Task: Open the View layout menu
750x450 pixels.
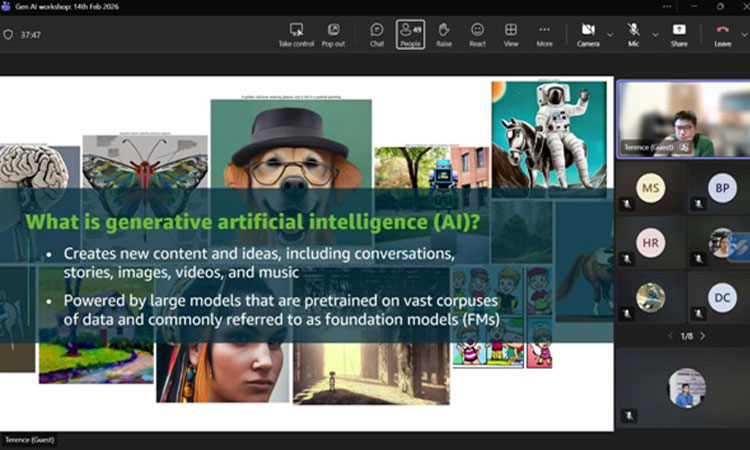Action: (x=511, y=34)
